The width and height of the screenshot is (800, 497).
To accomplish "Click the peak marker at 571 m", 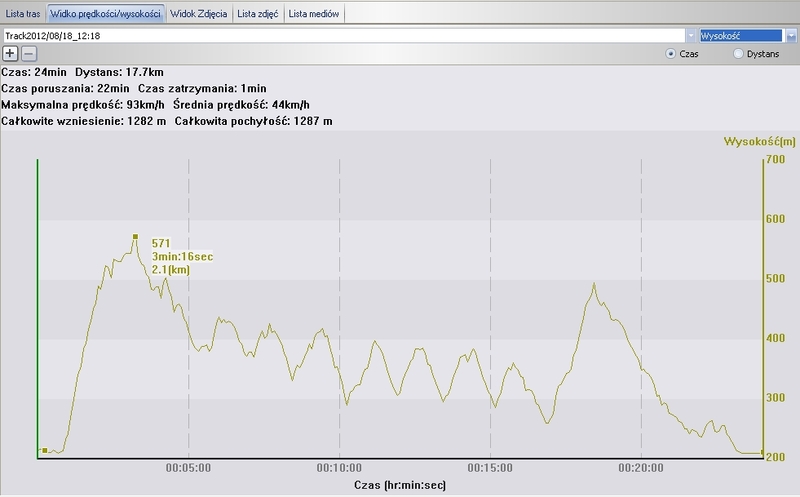I will pos(135,237).
